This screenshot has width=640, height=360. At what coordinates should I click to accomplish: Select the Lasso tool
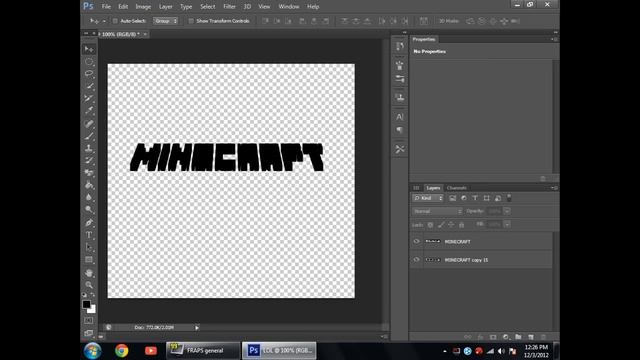[x=89, y=74]
